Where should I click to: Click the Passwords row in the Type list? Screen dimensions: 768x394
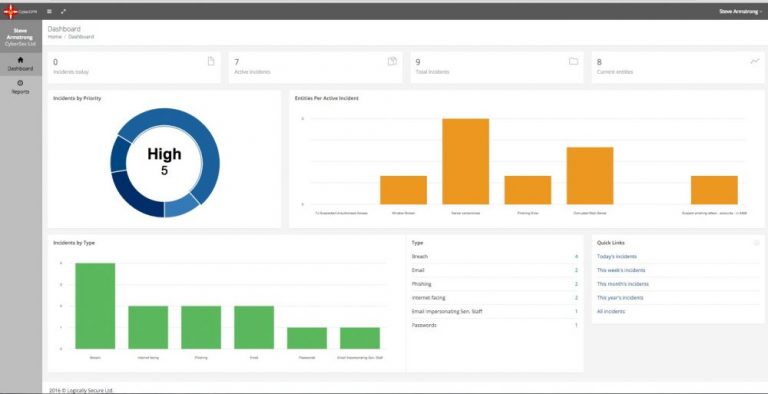[x=495, y=325]
